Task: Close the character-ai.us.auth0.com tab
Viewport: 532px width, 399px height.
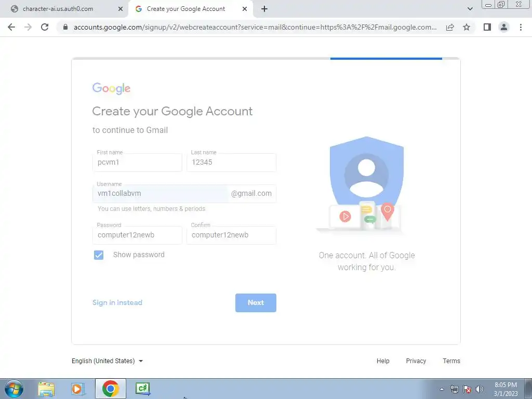Action: tap(121, 9)
